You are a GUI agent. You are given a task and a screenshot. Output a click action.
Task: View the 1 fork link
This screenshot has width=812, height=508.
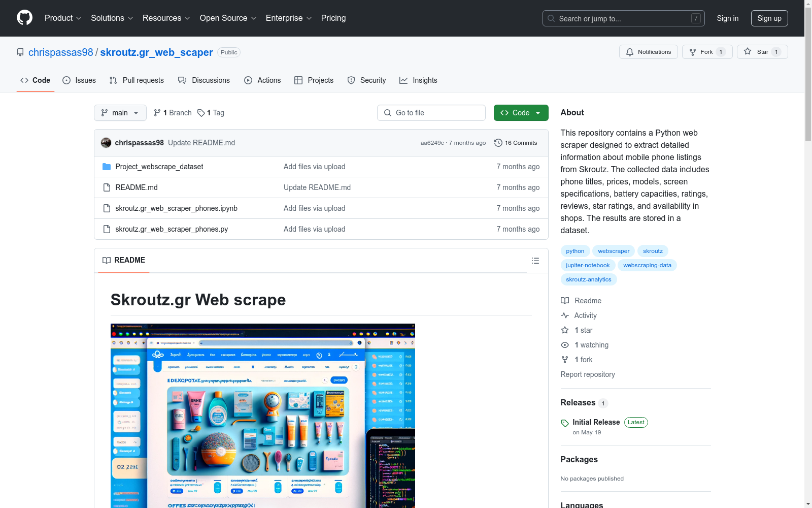577,360
